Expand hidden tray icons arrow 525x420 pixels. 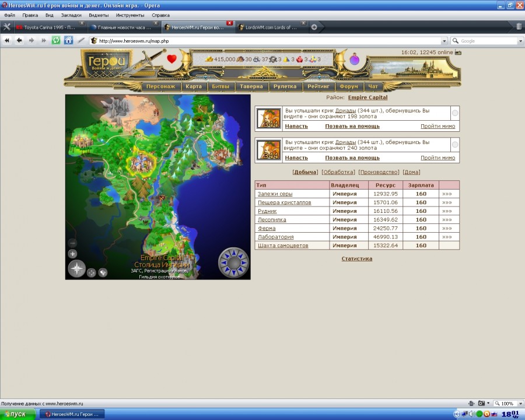tap(457, 414)
